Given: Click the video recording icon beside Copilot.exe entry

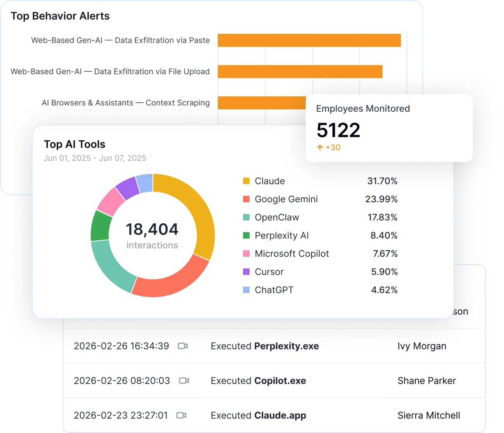Looking at the screenshot, I should [x=184, y=380].
